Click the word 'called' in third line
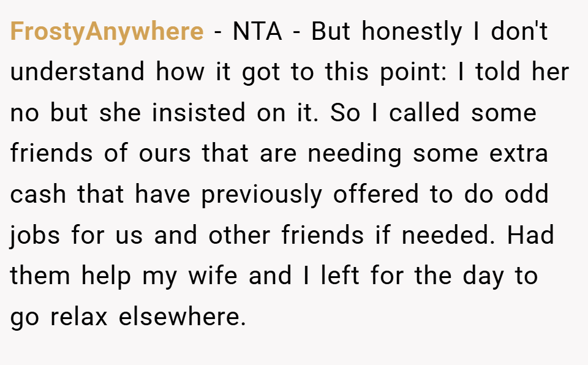 click(x=424, y=112)
